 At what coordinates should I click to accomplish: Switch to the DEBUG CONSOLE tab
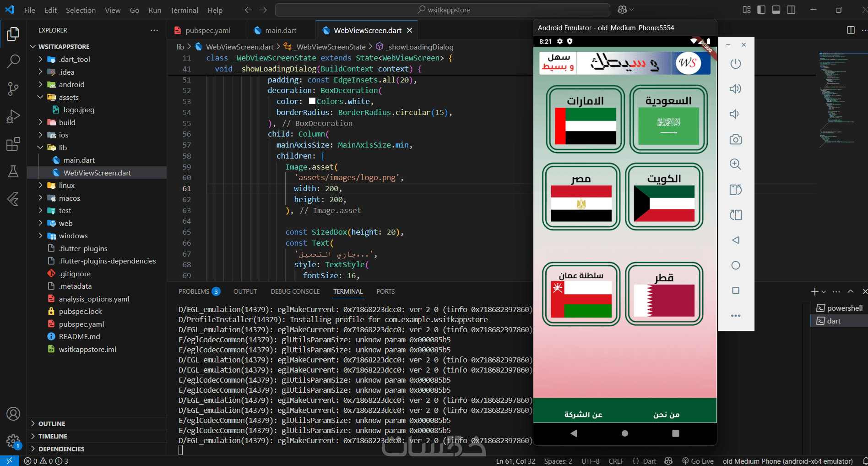tap(295, 291)
